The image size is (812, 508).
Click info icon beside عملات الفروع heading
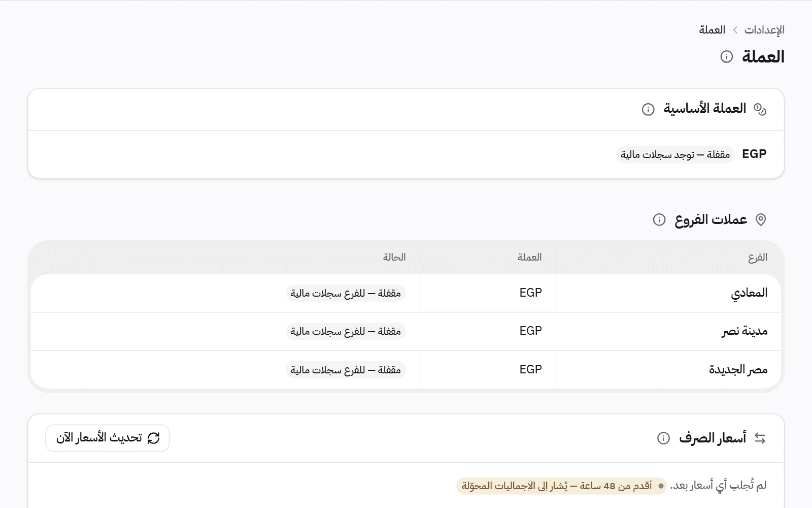point(659,219)
